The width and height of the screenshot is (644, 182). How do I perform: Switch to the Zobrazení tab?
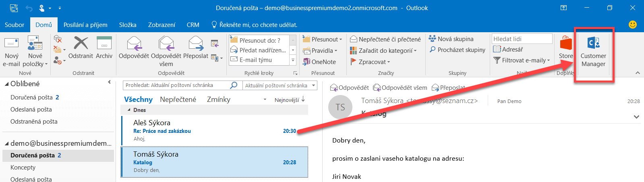click(x=162, y=25)
